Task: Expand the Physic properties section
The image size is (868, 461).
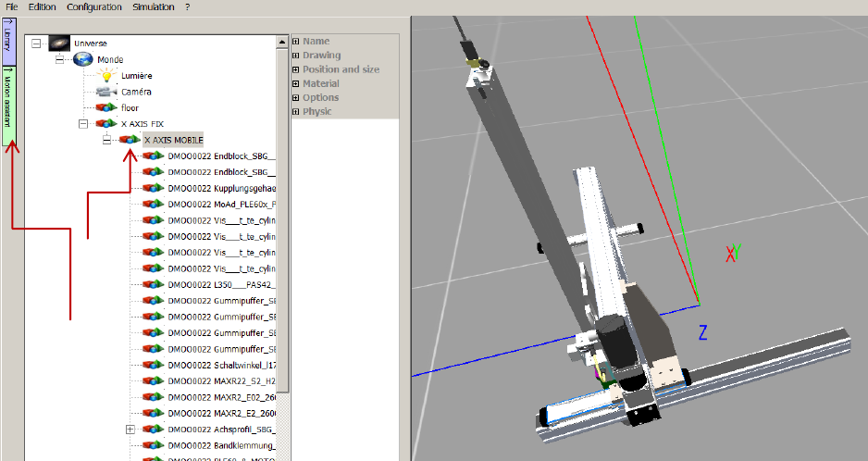Action: (x=296, y=111)
